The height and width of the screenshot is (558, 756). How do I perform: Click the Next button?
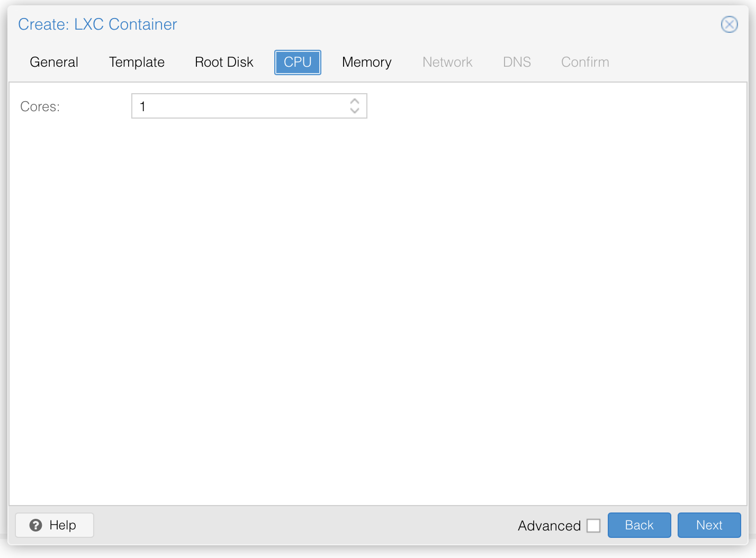tap(709, 525)
